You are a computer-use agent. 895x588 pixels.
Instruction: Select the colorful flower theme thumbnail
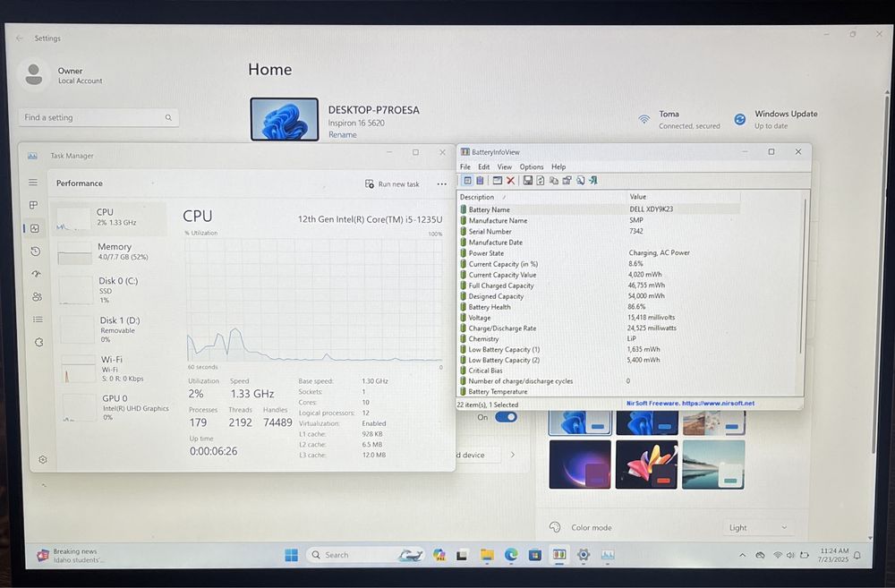(x=646, y=464)
